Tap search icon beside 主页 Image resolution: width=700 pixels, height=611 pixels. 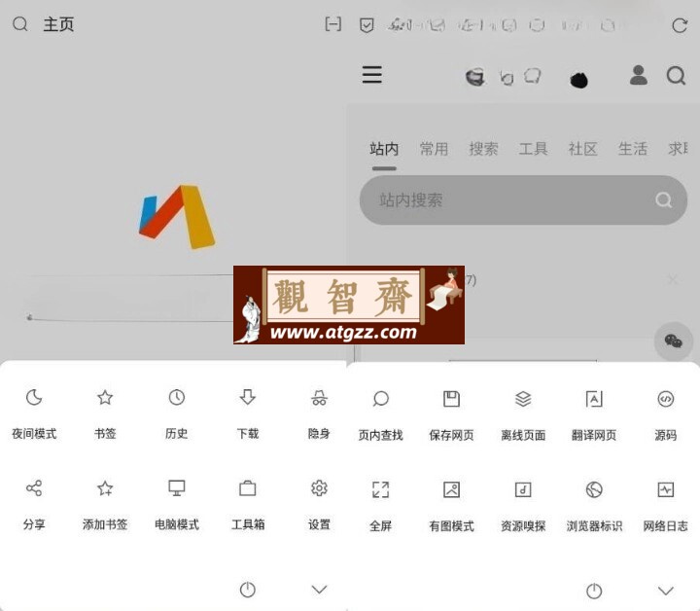[20, 24]
